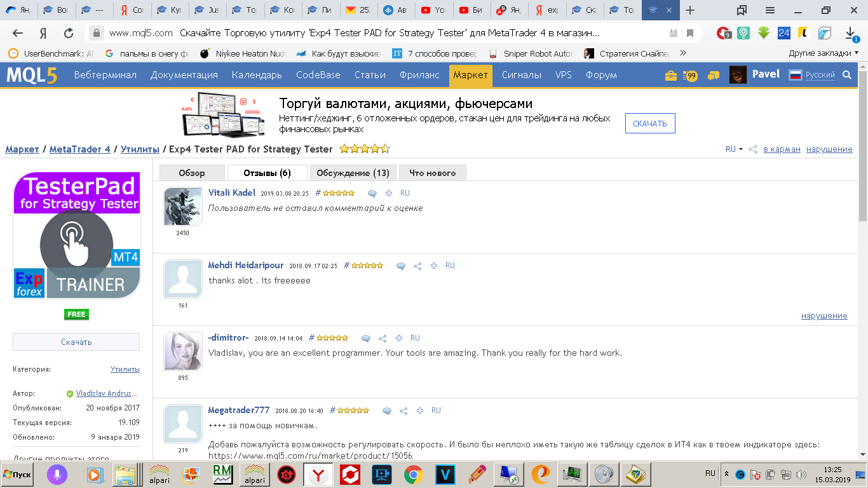The height and width of the screenshot is (488, 868).
Task: Show hidden bookmarks with double chevron
Action: tap(683, 53)
